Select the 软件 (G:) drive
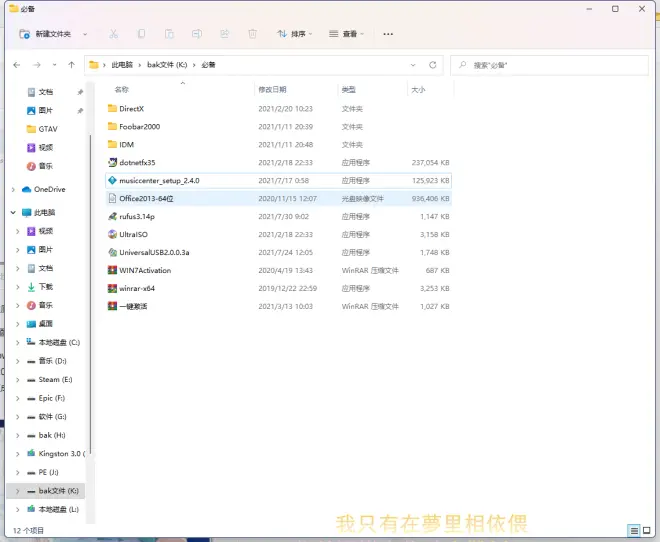 click(x=47, y=417)
